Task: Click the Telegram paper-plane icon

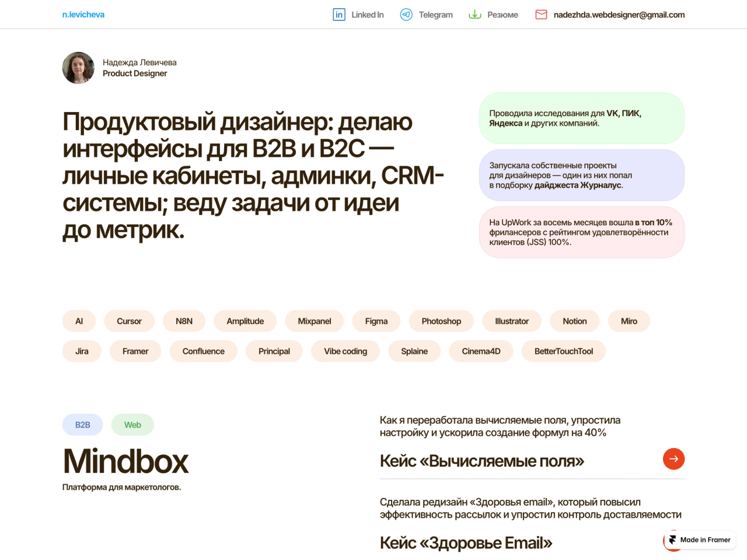Action: coord(406,15)
